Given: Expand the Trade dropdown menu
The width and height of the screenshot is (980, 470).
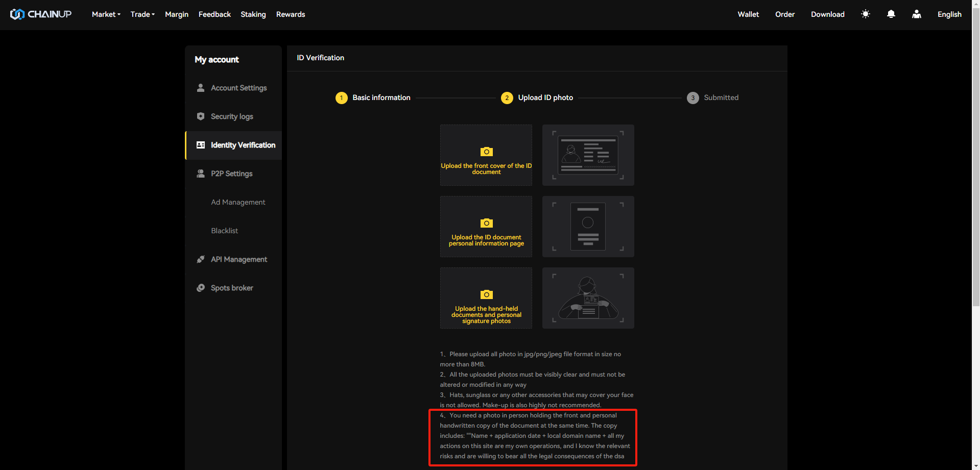Looking at the screenshot, I should pyautogui.click(x=142, y=14).
